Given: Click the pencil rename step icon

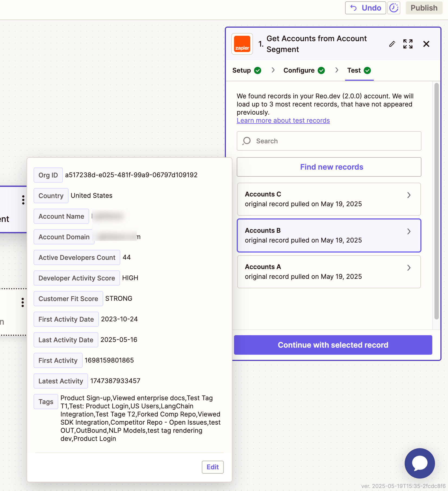Looking at the screenshot, I should pyautogui.click(x=392, y=44).
